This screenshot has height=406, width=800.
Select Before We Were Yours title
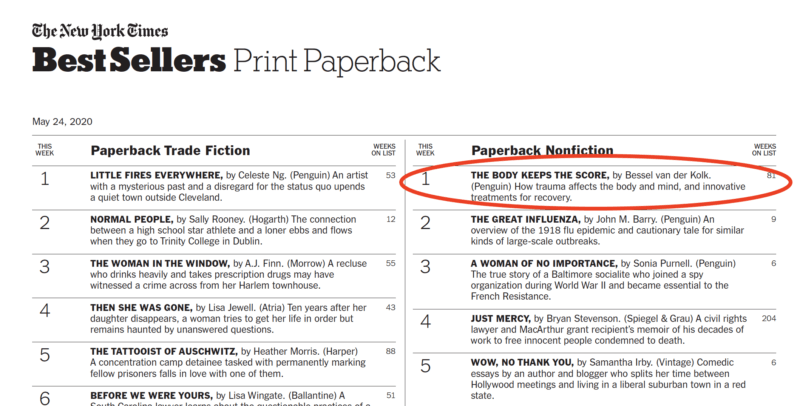click(152, 395)
